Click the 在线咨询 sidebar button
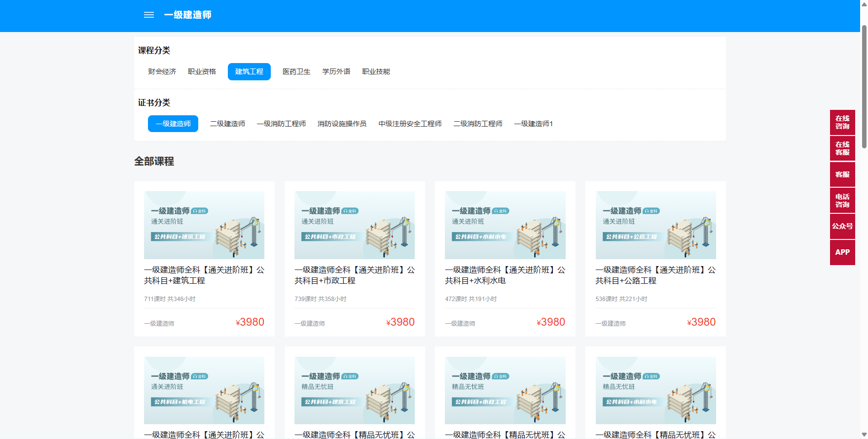 [842, 122]
